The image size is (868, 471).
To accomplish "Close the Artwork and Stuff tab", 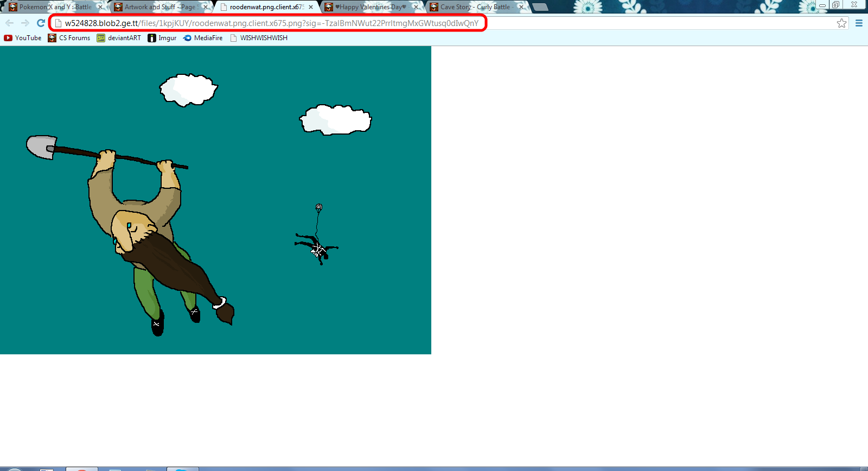I will (206, 7).
